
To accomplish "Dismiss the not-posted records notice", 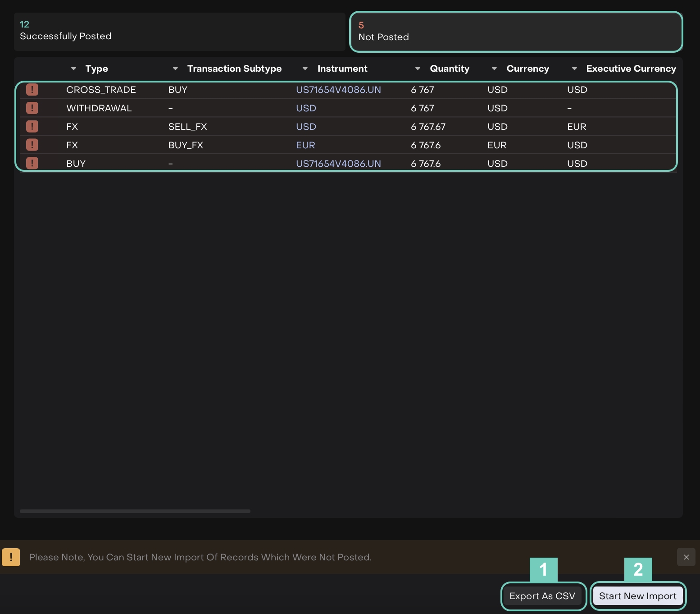I will click(x=686, y=557).
